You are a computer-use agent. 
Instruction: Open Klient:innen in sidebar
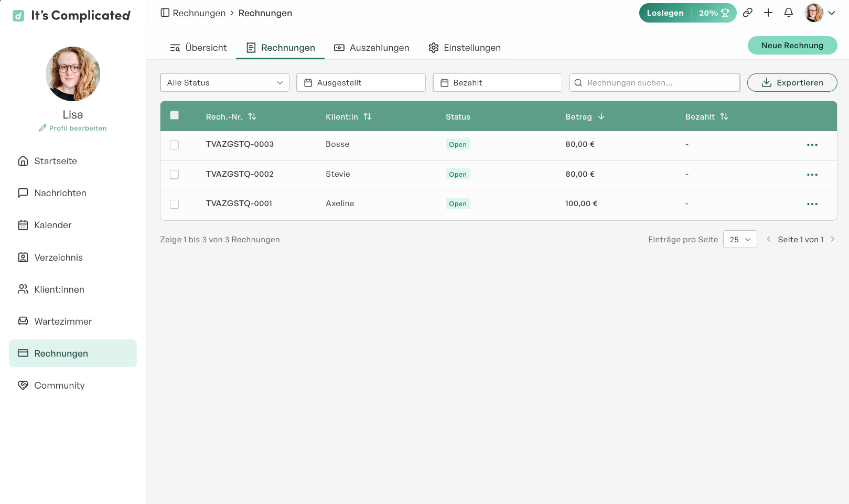click(x=73, y=289)
